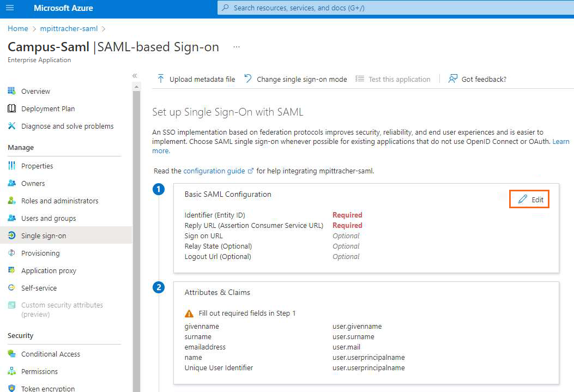Screen dimensions: 574x392
Task: Click the Test this application list icon
Action: click(359, 79)
